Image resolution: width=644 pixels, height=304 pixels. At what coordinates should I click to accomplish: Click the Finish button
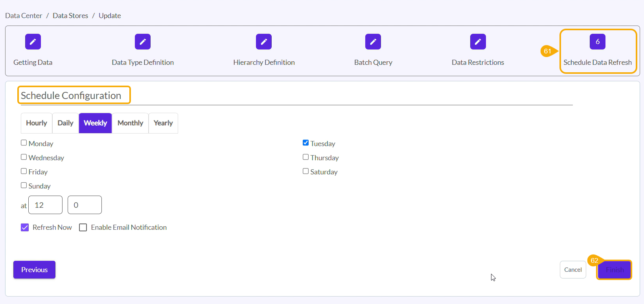point(614,270)
